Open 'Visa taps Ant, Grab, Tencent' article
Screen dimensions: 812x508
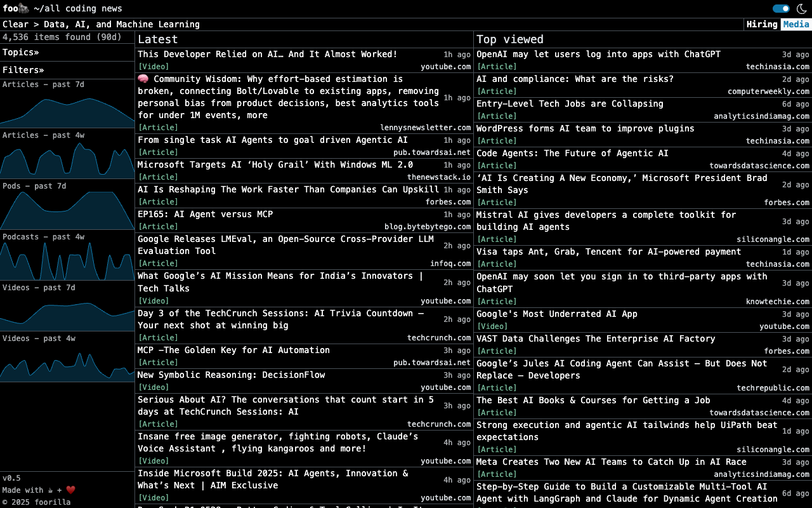pos(609,251)
